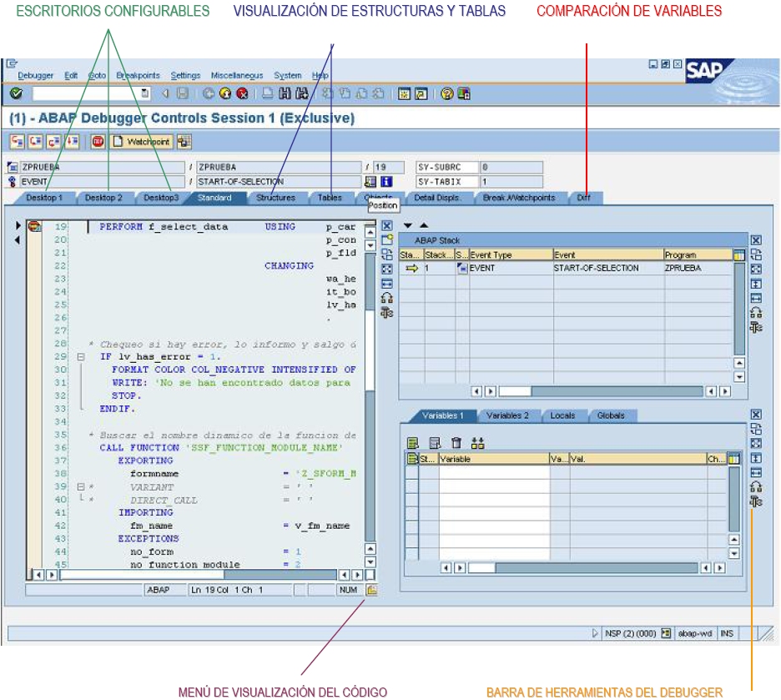
Task: Click the editor options icon right of NUM
Action: coord(371,590)
